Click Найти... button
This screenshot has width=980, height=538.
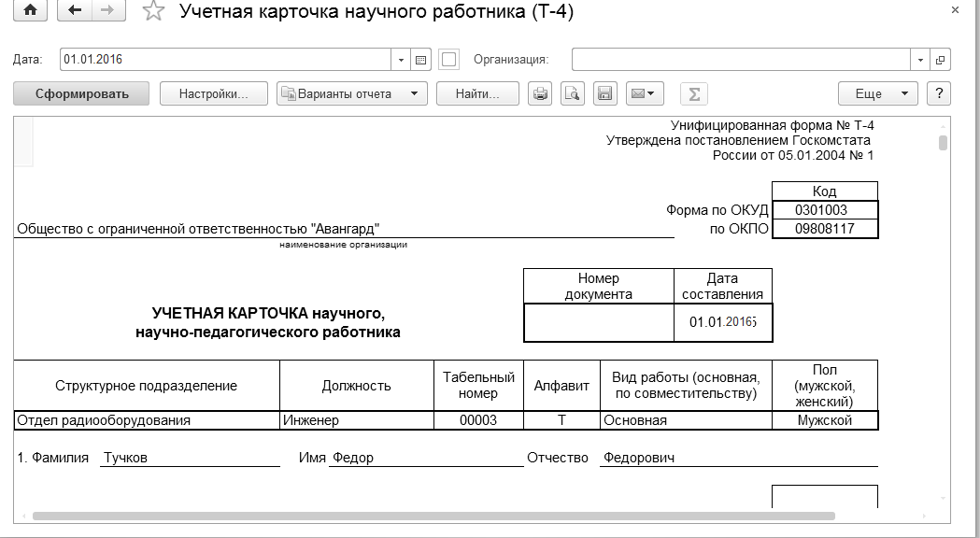[x=477, y=93]
